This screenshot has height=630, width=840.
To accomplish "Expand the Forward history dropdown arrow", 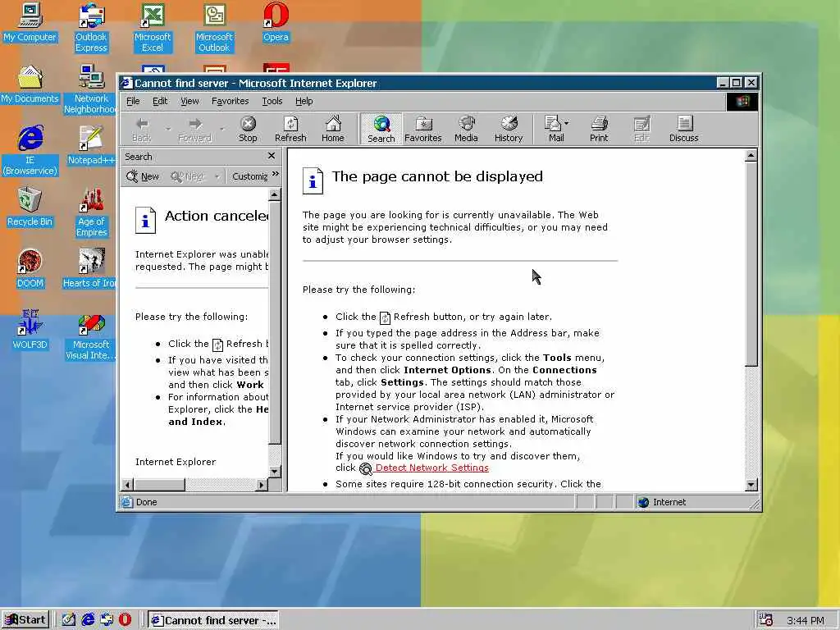I will 221,129.
